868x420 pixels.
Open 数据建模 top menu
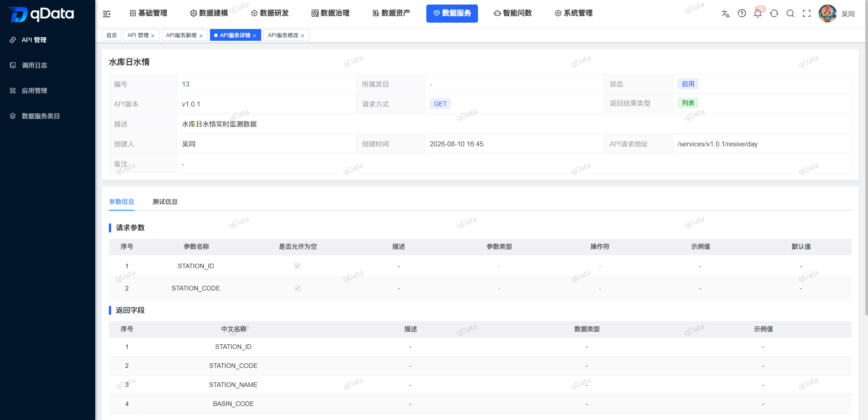(209, 13)
